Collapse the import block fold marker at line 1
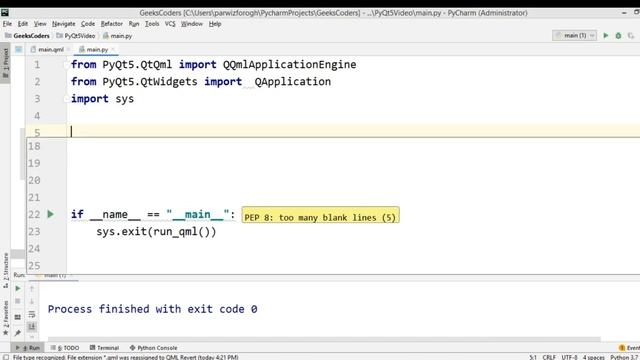This screenshot has width=640, height=360. tap(66, 64)
